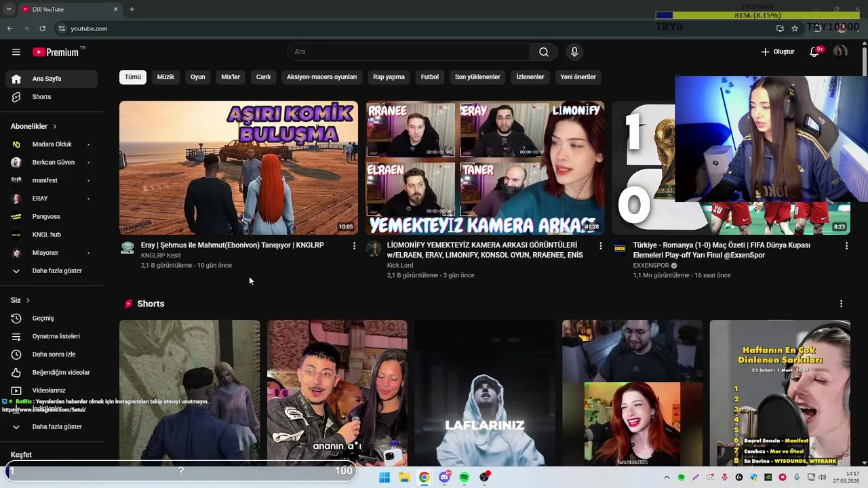Open more options for Türkiye - Romanya video
Screen dimensions: 868x488
point(846,246)
